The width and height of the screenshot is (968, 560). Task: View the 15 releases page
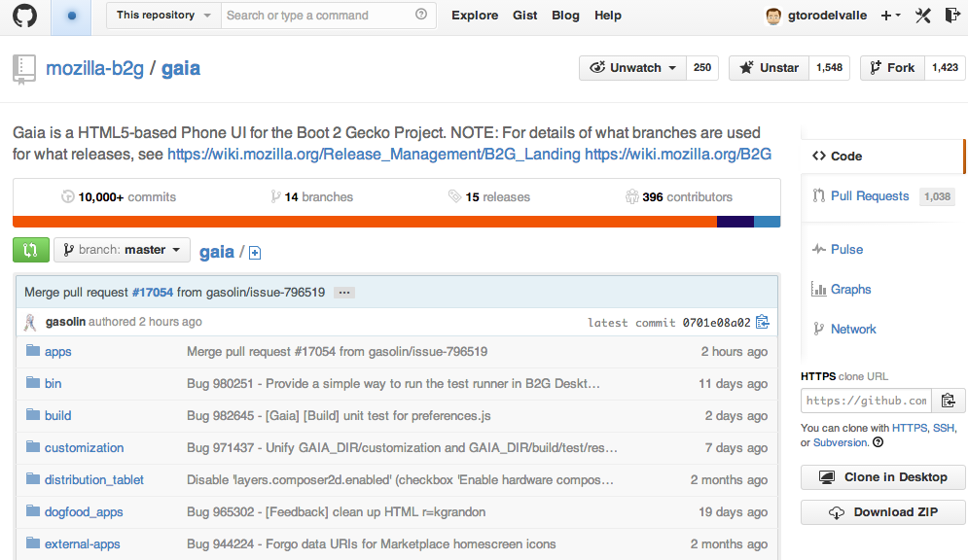[489, 196]
